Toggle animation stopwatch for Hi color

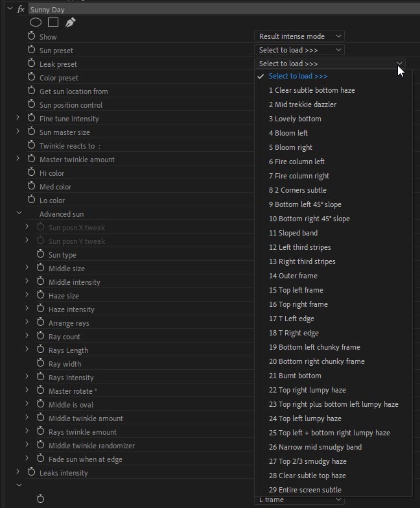pyautogui.click(x=31, y=173)
